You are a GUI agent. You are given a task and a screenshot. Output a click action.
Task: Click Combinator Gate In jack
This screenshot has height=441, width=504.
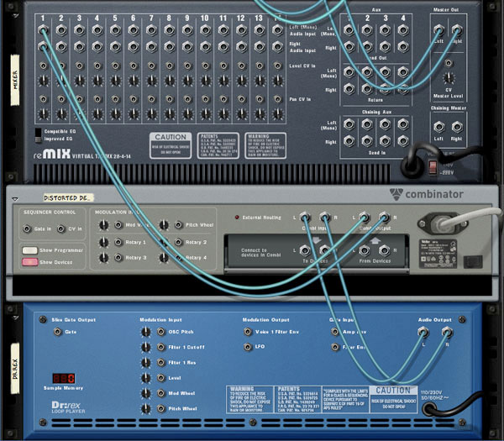click(x=27, y=228)
